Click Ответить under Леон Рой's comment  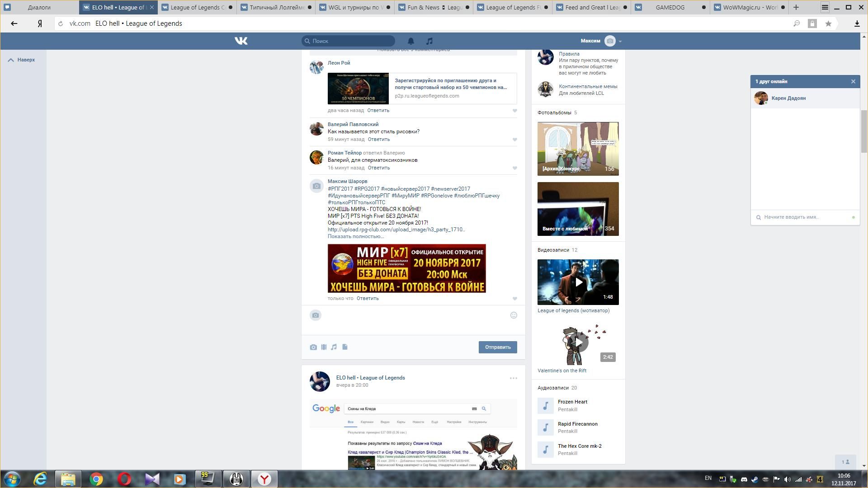click(378, 110)
